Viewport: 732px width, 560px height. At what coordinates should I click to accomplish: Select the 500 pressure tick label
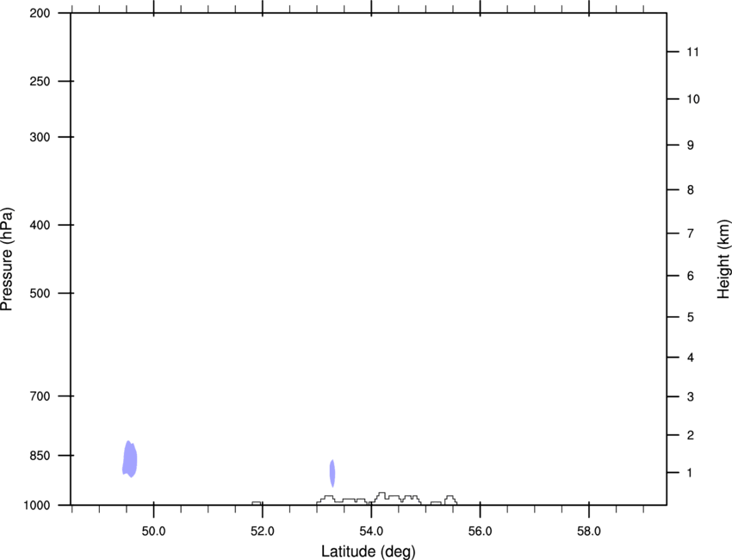[x=40, y=293]
